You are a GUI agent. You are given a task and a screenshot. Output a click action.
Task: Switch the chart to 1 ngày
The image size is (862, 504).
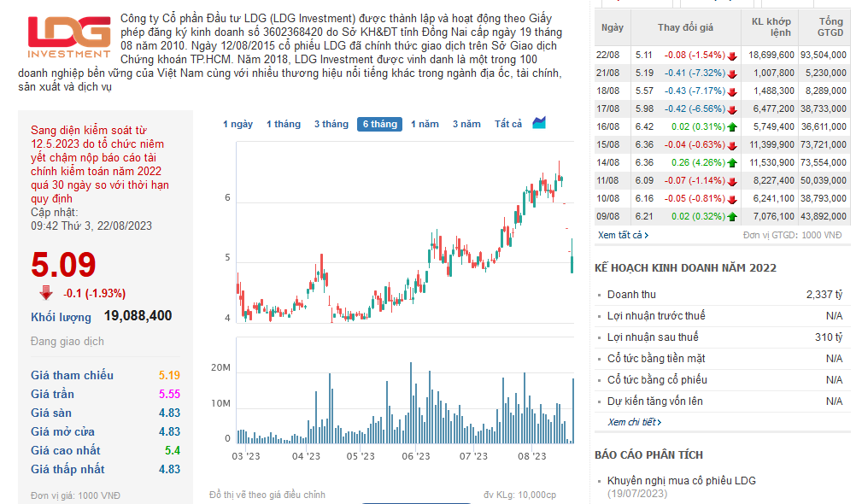237,124
